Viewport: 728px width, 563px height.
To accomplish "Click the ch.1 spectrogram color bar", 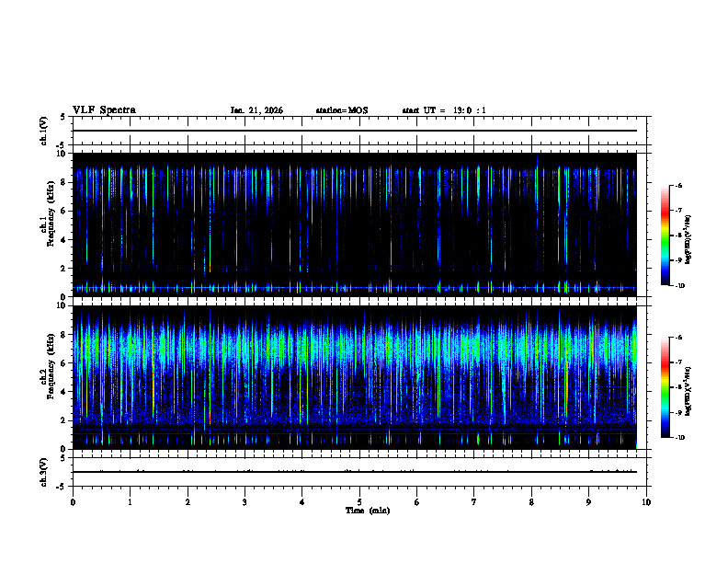I will [x=665, y=236].
